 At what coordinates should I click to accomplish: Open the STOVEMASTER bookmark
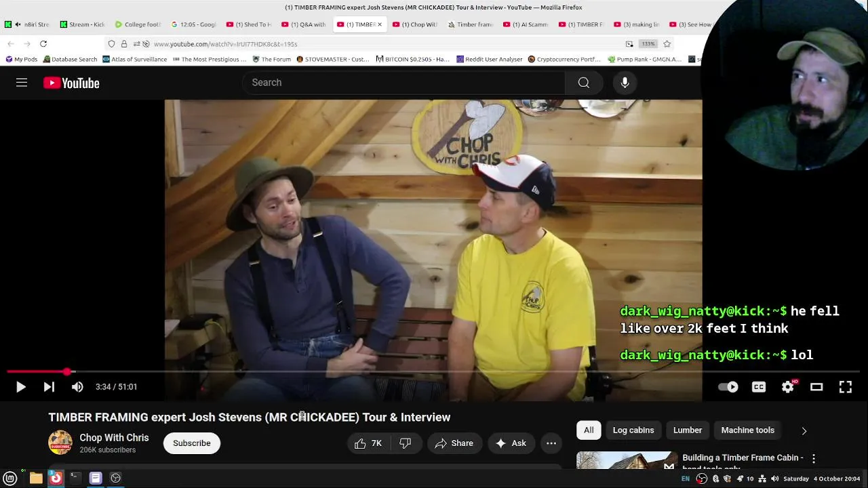pyautogui.click(x=333, y=59)
